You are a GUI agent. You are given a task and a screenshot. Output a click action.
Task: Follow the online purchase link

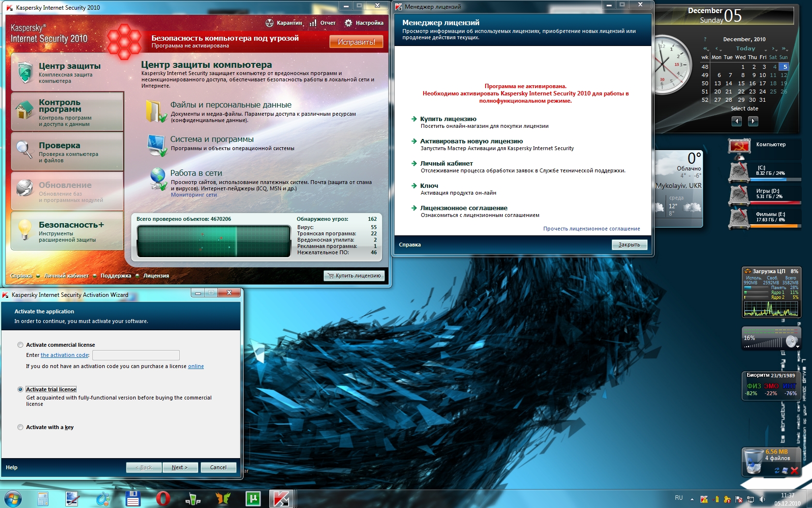pos(196,366)
